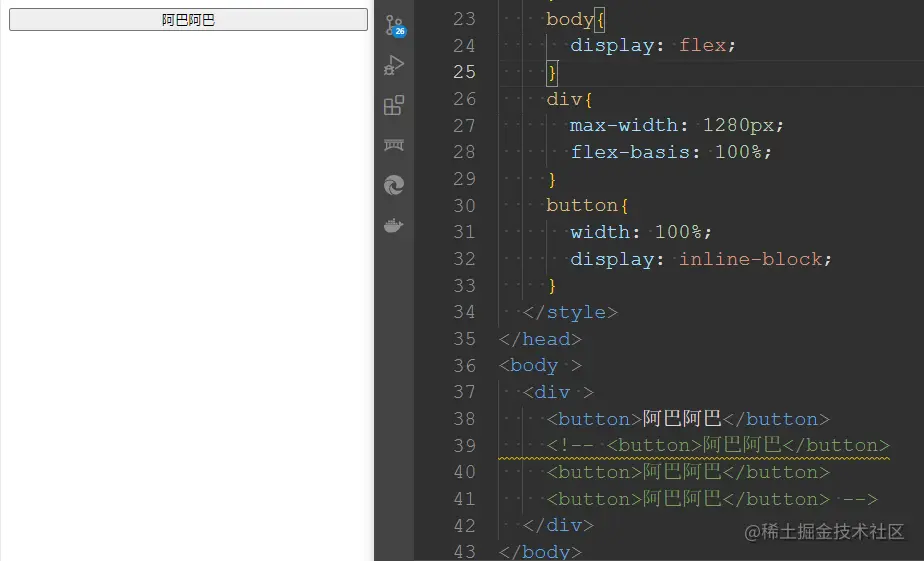This screenshot has height=561, width=924.
Task: Click 'display: inline-block;' code line
Action: click(x=701, y=259)
